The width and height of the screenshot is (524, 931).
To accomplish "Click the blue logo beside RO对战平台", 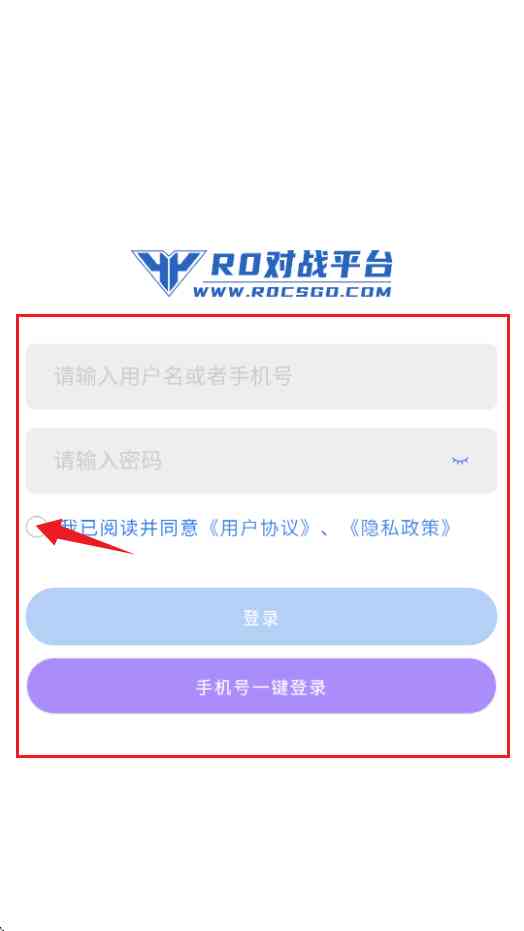I will [169, 273].
